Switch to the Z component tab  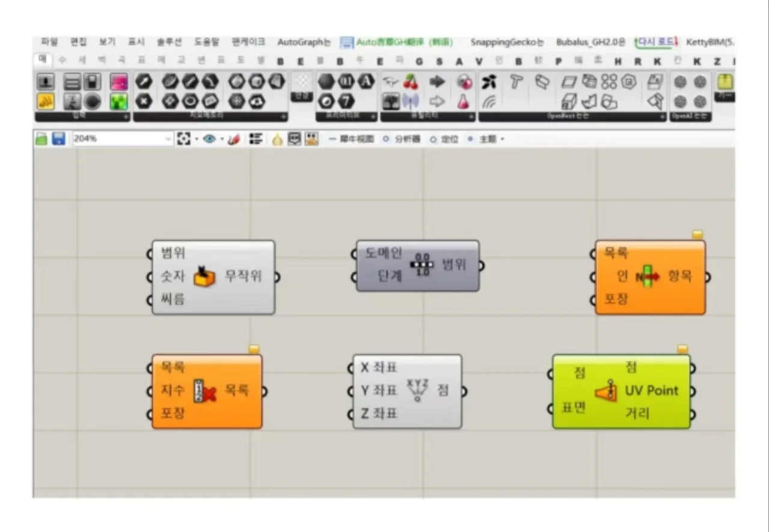(717, 61)
